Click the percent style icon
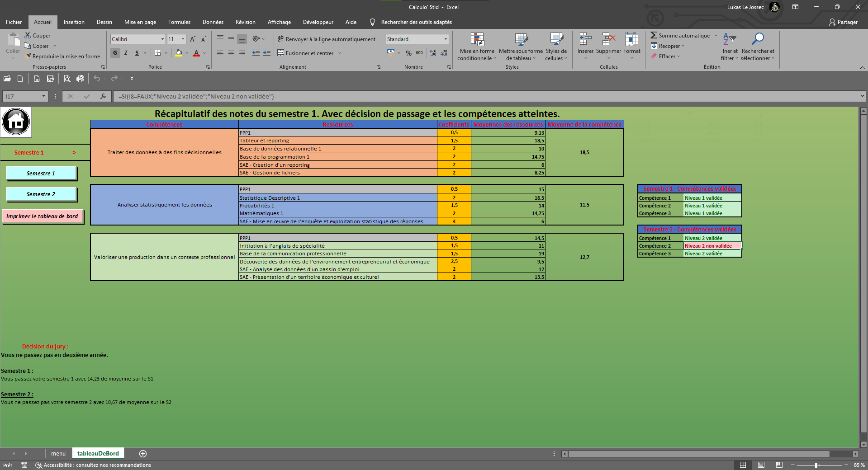This screenshot has height=470, width=868. 408,53
